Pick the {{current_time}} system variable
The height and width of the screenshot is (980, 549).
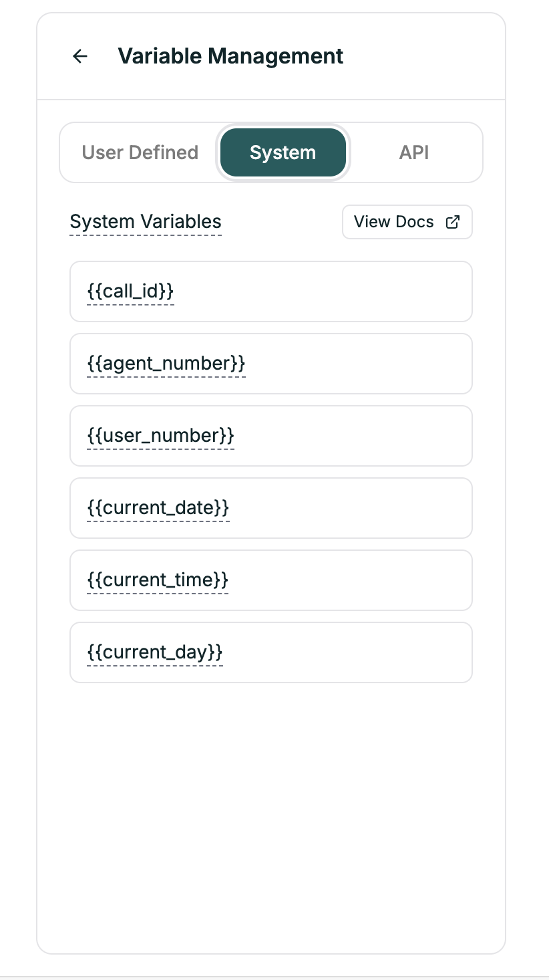tap(270, 580)
